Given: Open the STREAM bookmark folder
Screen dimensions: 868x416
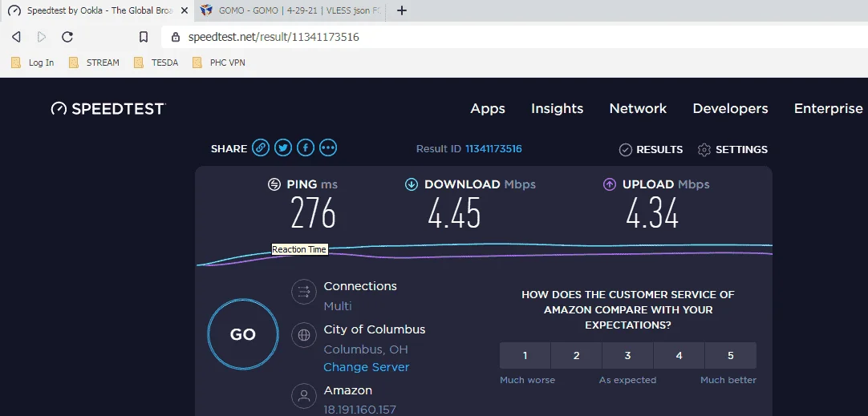Looking at the screenshot, I should tap(94, 63).
